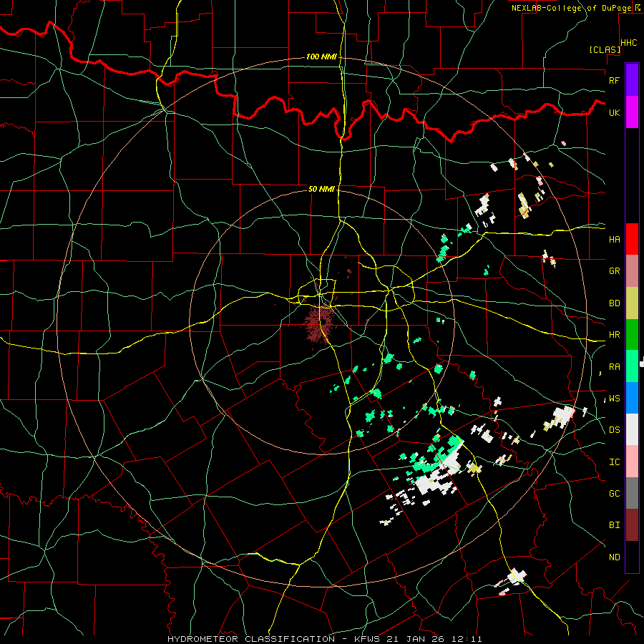The height and width of the screenshot is (644, 644).
Task: Click the HHC product code text
Action: click(x=629, y=43)
